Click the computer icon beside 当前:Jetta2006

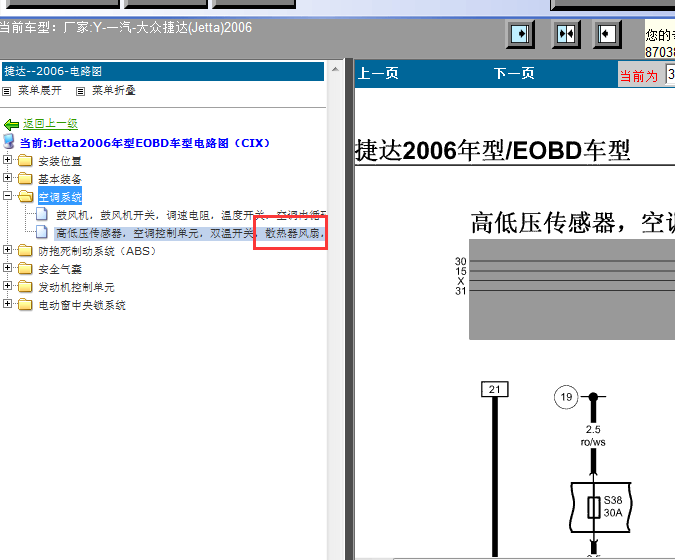click(9, 141)
